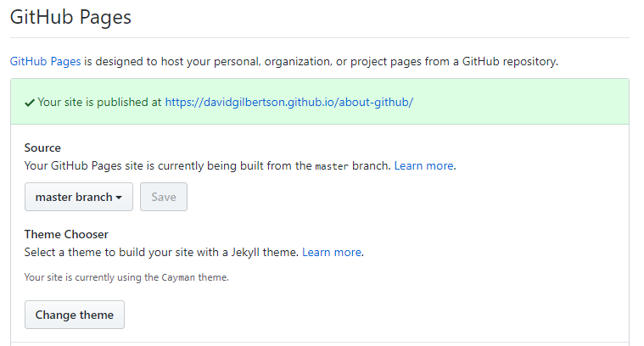644x346 pixels.
Task: Click the Change theme button
Action: pos(75,315)
